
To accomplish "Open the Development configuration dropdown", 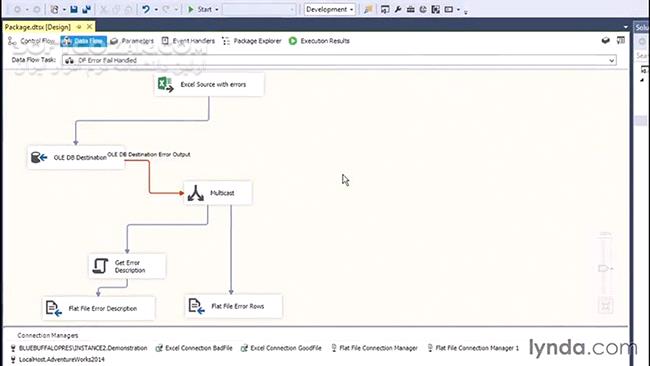I will (330, 9).
